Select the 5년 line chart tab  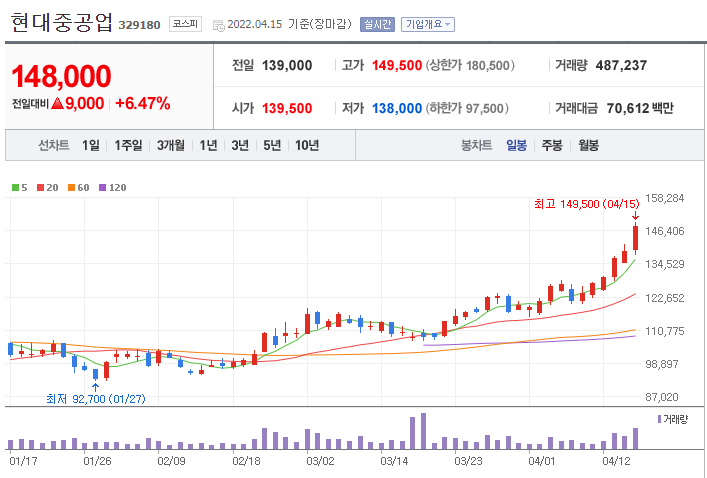click(x=272, y=145)
